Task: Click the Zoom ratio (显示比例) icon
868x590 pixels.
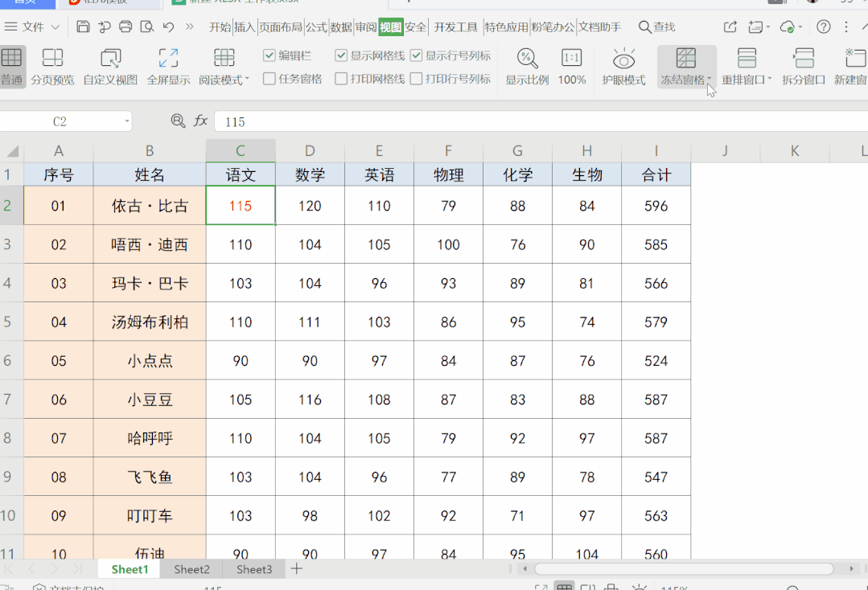Action: pyautogui.click(x=527, y=59)
